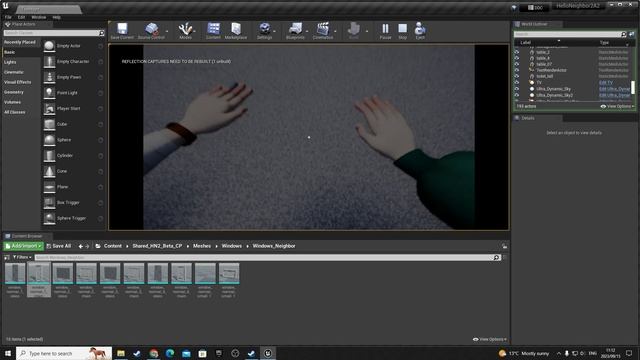Click Save All in Content Browser
The width and height of the screenshot is (640, 360).
(59, 246)
